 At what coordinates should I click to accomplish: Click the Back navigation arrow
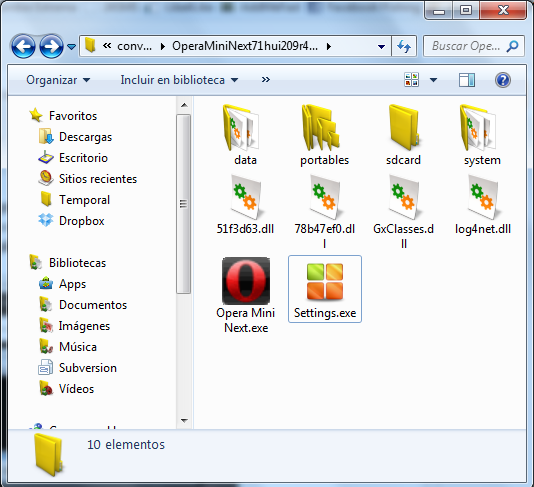tap(23, 46)
